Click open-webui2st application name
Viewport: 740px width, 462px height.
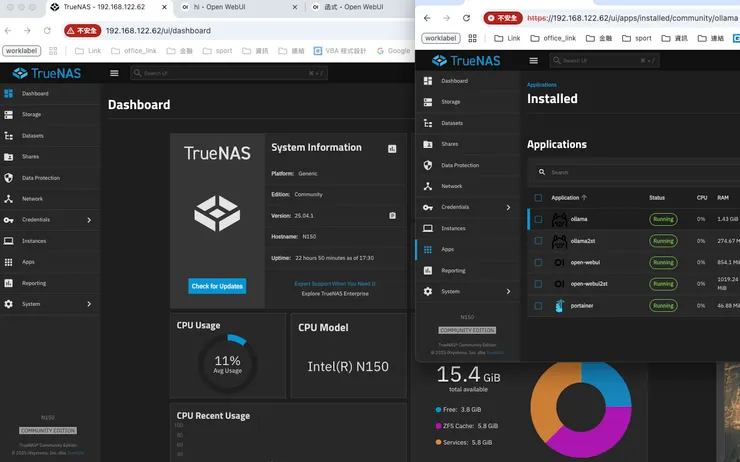coord(589,284)
